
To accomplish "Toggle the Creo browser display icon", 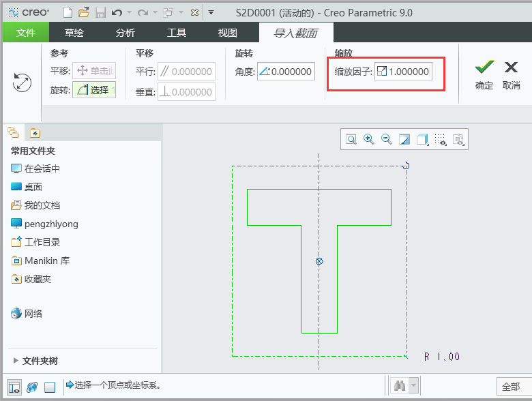I will coord(32,387).
